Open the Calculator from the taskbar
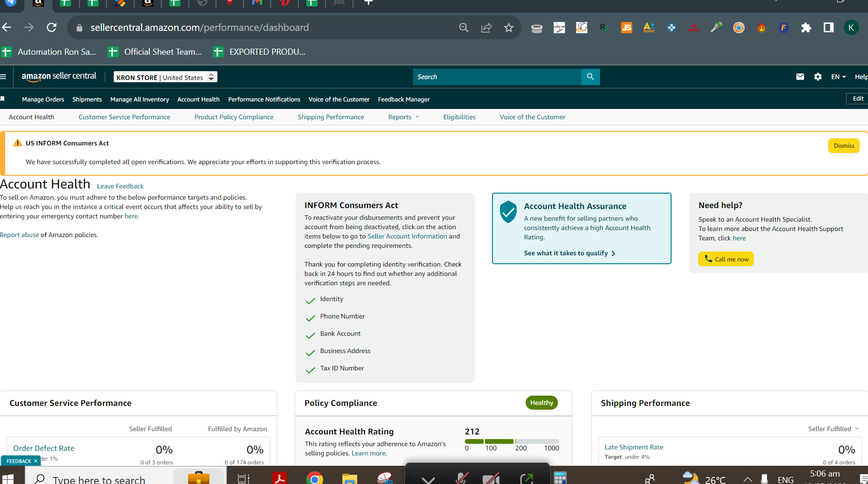 pyautogui.click(x=560, y=478)
